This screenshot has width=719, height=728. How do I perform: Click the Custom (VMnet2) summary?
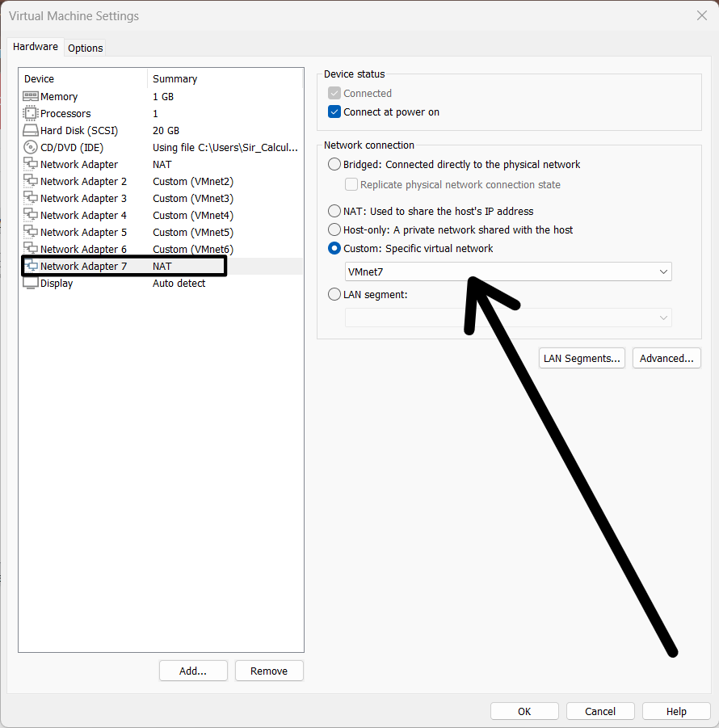click(x=193, y=182)
